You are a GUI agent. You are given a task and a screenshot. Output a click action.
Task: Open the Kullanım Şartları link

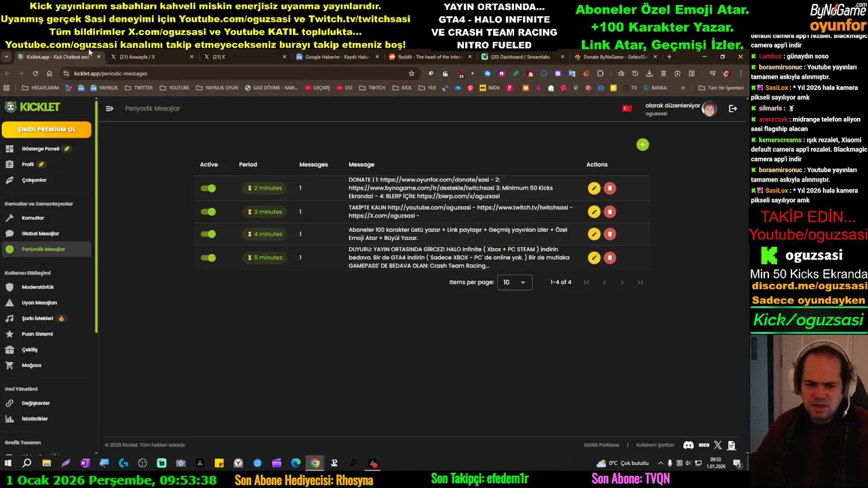point(655,445)
